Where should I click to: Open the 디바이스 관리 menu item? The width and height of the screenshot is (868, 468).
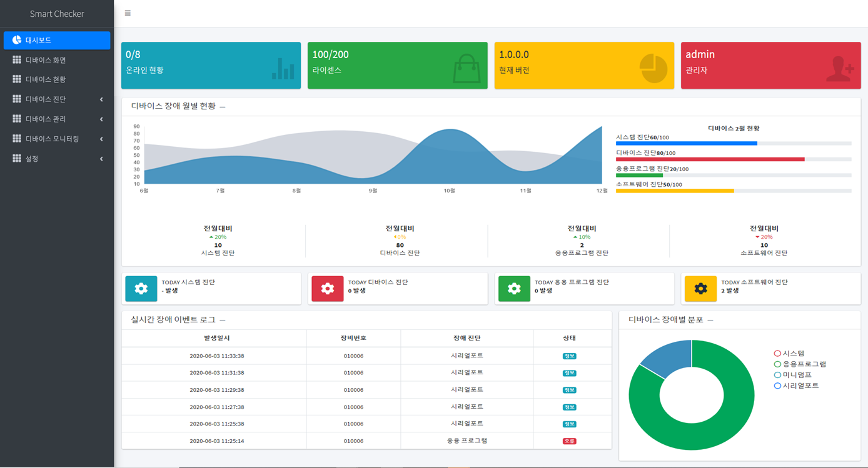pos(57,119)
